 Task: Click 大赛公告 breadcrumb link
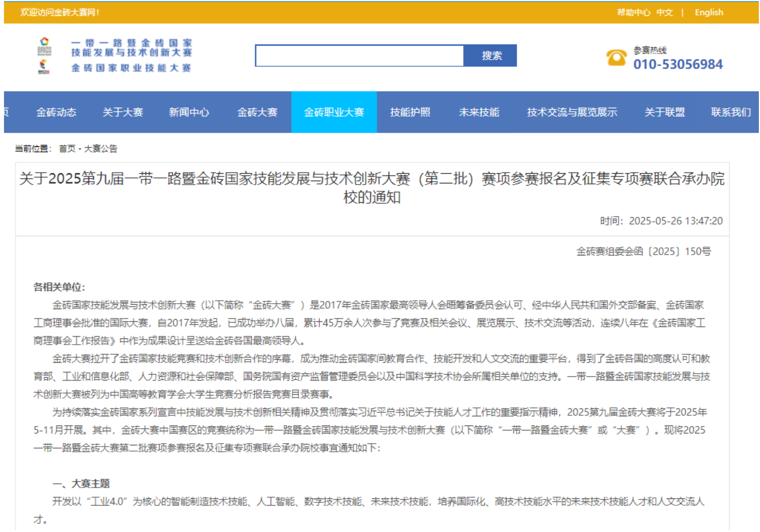(101, 149)
